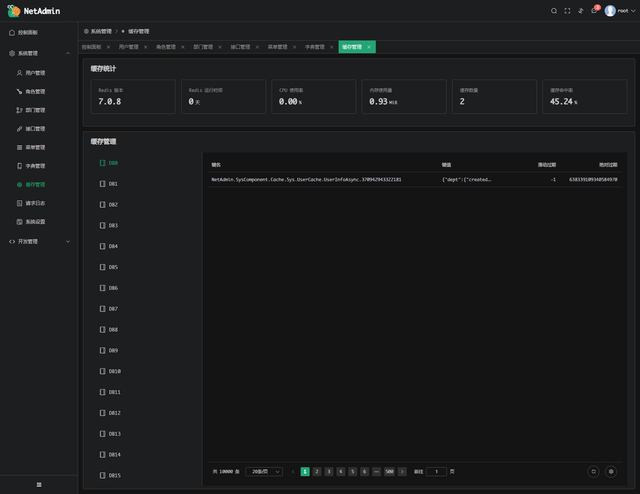Collapse the sidebar using the bottom menu icon
This screenshot has width=640, height=494.
39,484
